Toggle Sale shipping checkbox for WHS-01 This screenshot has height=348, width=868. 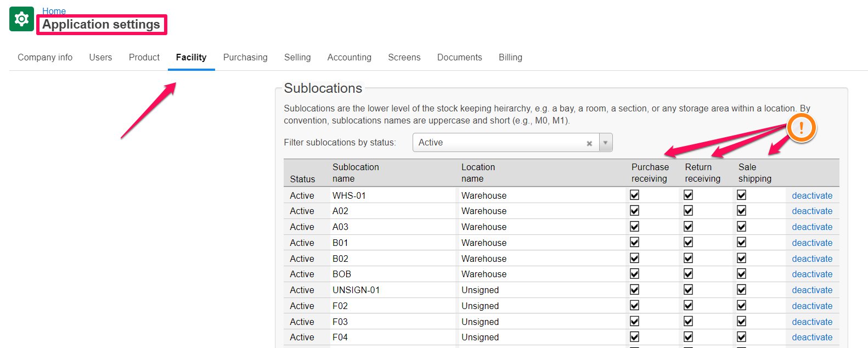pos(742,195)
